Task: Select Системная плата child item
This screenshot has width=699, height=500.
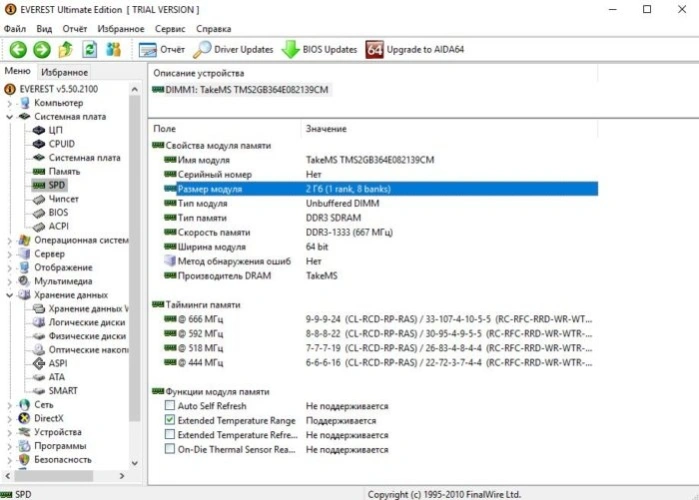Action: [84, 158]
